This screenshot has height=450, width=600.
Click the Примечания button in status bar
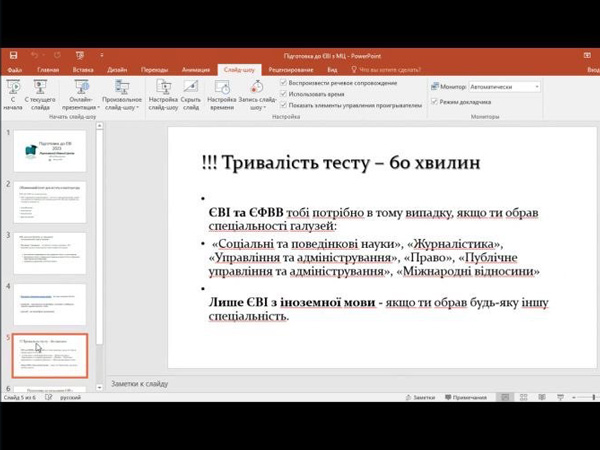[466, 397]
